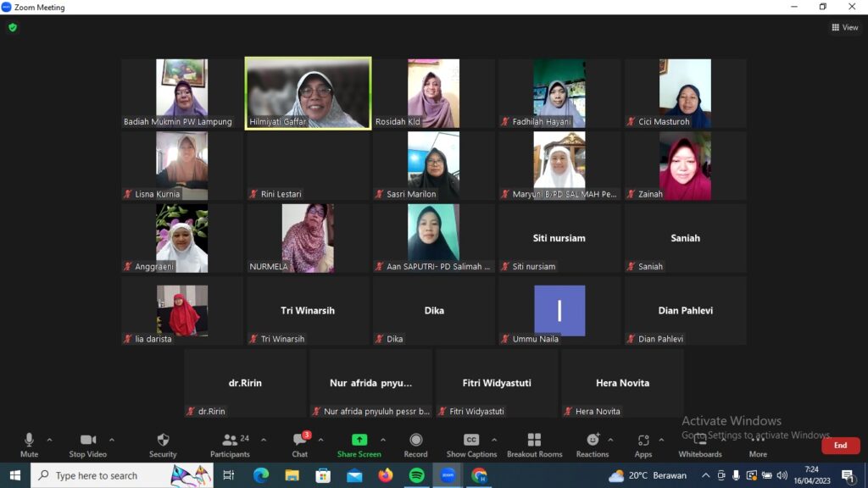This screenshot has height=488, width=868.
Task: Open the More options menu
Action: click(758, 444)
